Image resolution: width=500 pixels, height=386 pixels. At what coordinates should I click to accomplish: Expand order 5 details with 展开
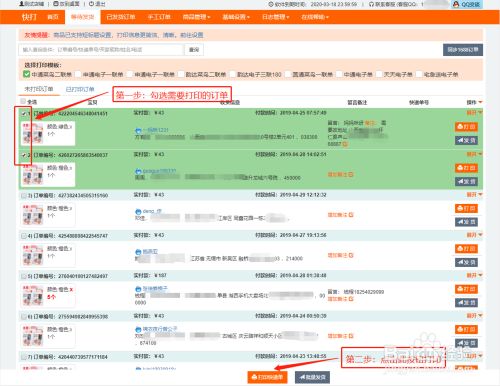(x=474, y=275)
